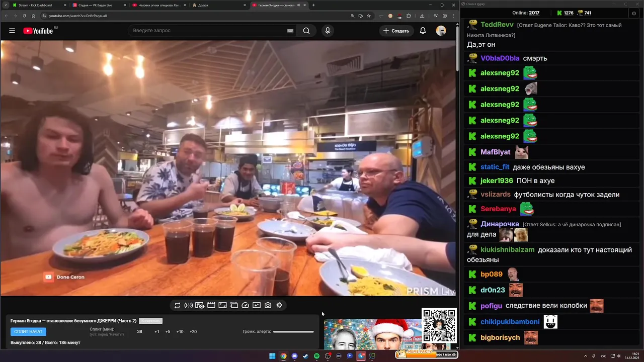Viewport: 644px width, 362px height.
Task: Click the Создать button
Action: (x=396, y=31)
